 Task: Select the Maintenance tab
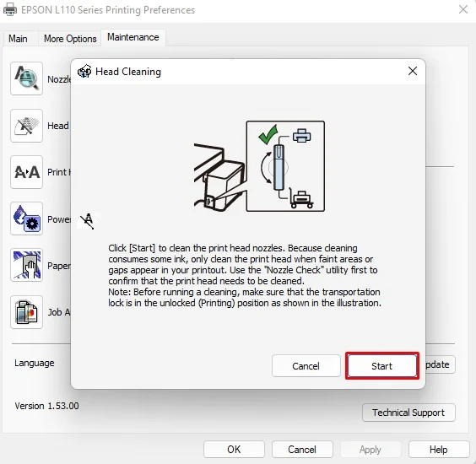point(133,37)
